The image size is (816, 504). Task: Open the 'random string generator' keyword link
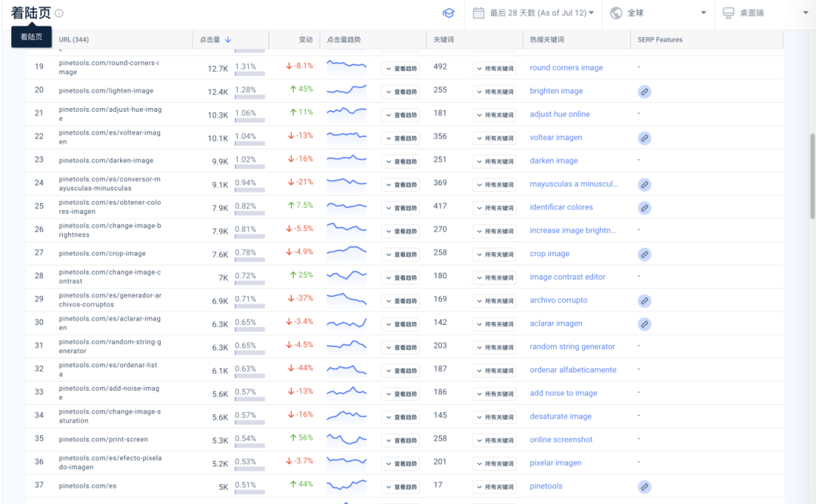point(572,347)
